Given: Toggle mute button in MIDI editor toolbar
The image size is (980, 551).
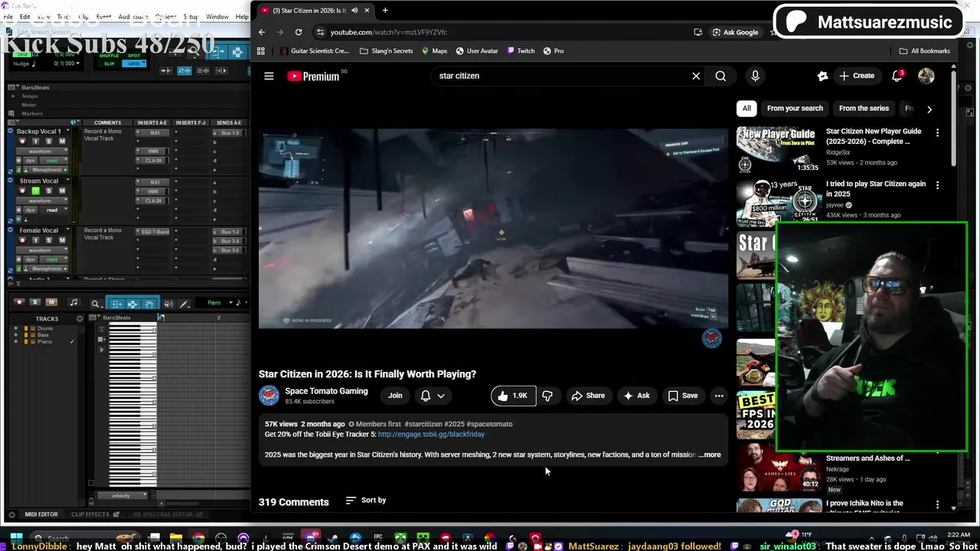Looking at the screenshot, I should click(x=51, y=302).
